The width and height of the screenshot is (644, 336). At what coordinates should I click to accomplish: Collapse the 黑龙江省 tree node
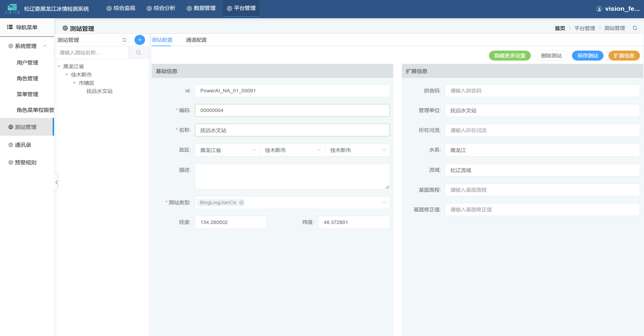(59, 66)
